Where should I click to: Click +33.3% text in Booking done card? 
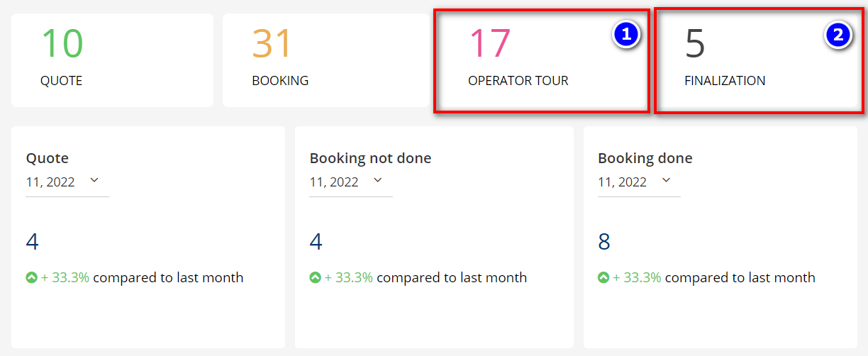tap(637, 278)
